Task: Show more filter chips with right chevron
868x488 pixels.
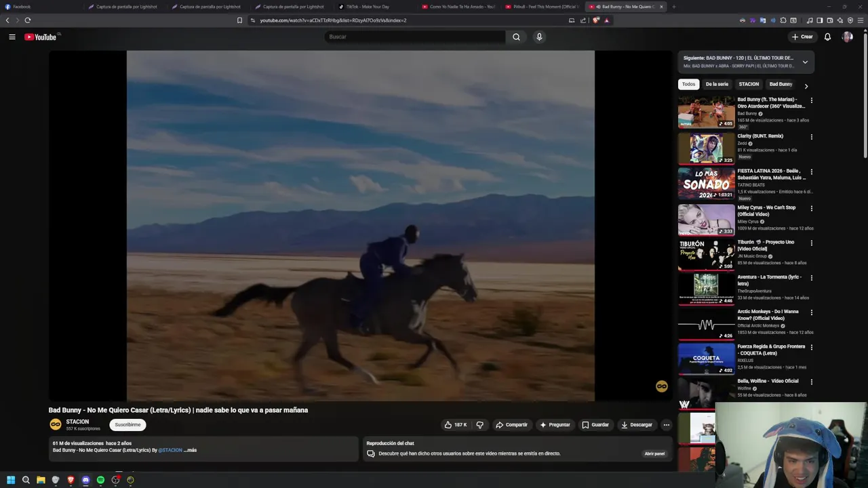Action: (x=806, y=86)
